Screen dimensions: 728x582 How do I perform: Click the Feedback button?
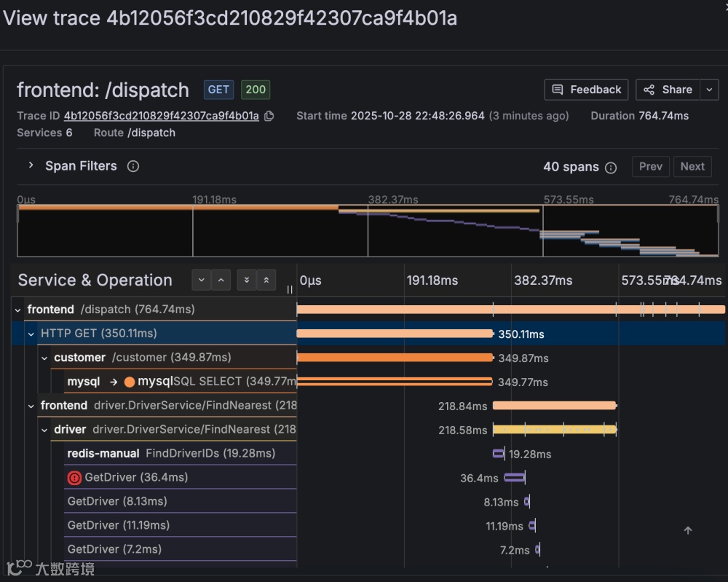click(586, 90)
